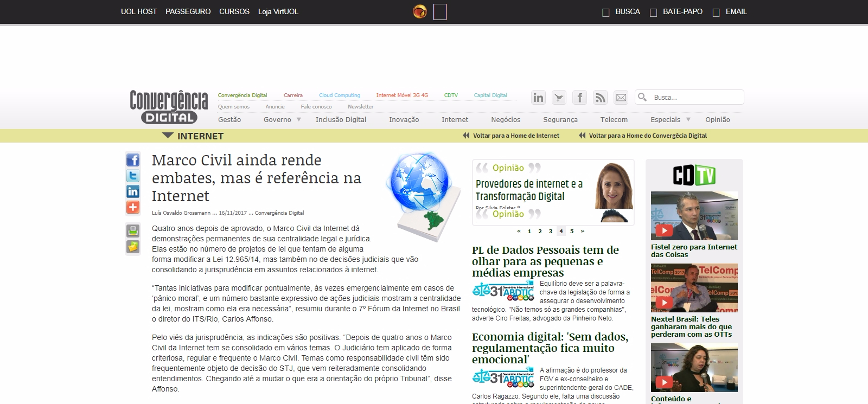Screen dimensions: 868x404
Task: Open the LinkedIn icon in the header
Action: 538,98
